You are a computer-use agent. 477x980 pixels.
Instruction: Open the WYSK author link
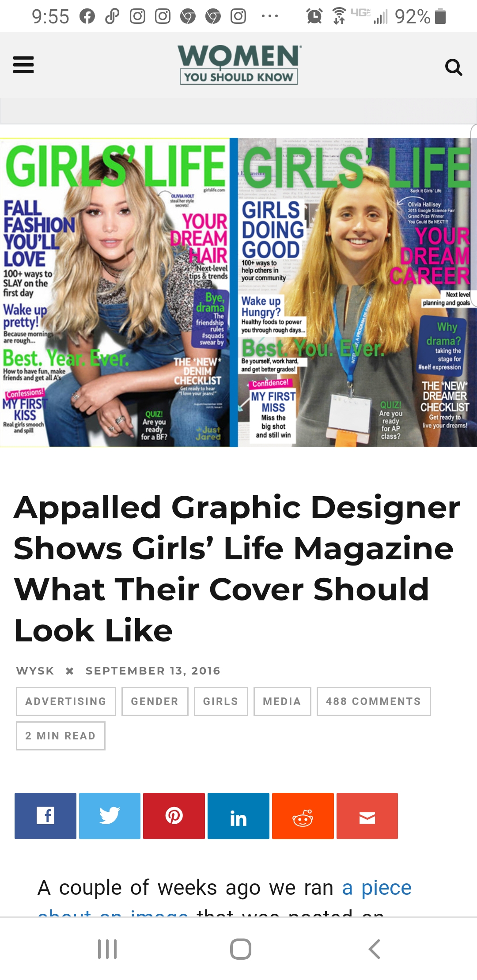pyautogui.click(x=35, y=671)
